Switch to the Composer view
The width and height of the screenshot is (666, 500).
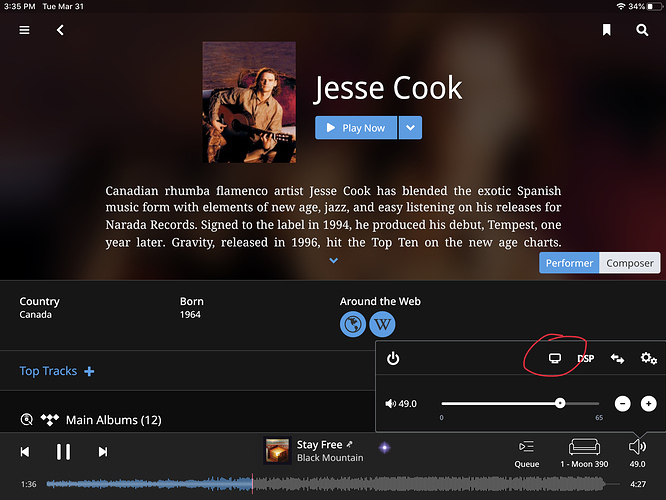click(629, 263)
